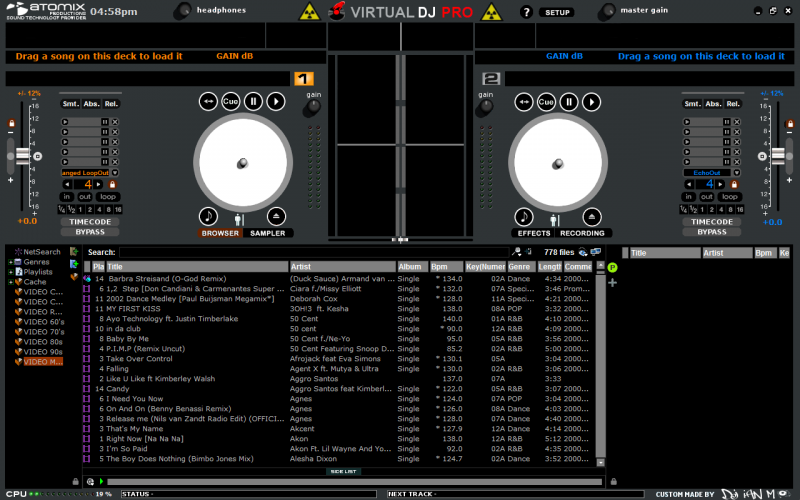
Task: Eject the track from deck 2
Action: (592, 217)
